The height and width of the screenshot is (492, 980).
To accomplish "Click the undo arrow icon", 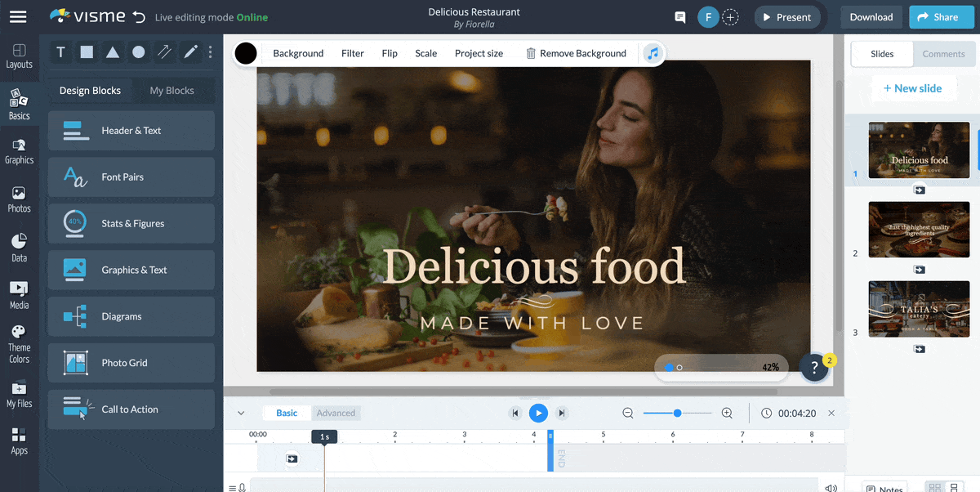I will point(139,17).
